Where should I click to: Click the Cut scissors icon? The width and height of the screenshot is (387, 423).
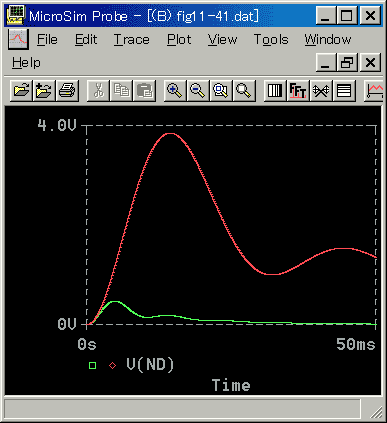pos(98,90)
